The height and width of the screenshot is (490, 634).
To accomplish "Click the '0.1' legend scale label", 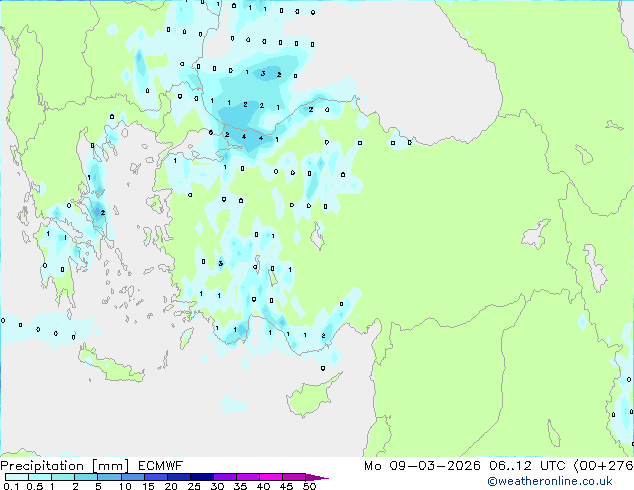I will tap(11, 486).
